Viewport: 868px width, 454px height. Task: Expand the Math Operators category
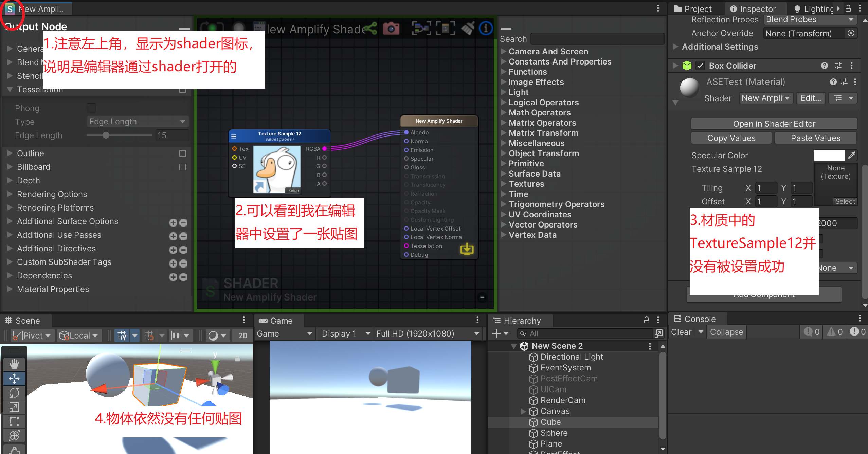coord(539,113)
